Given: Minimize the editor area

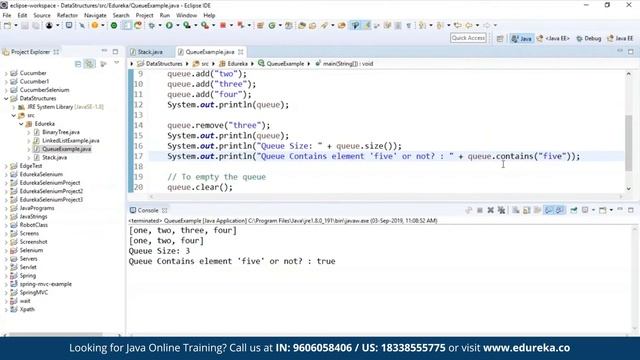Looking at the screenshot, I should (x=620, y=51).
